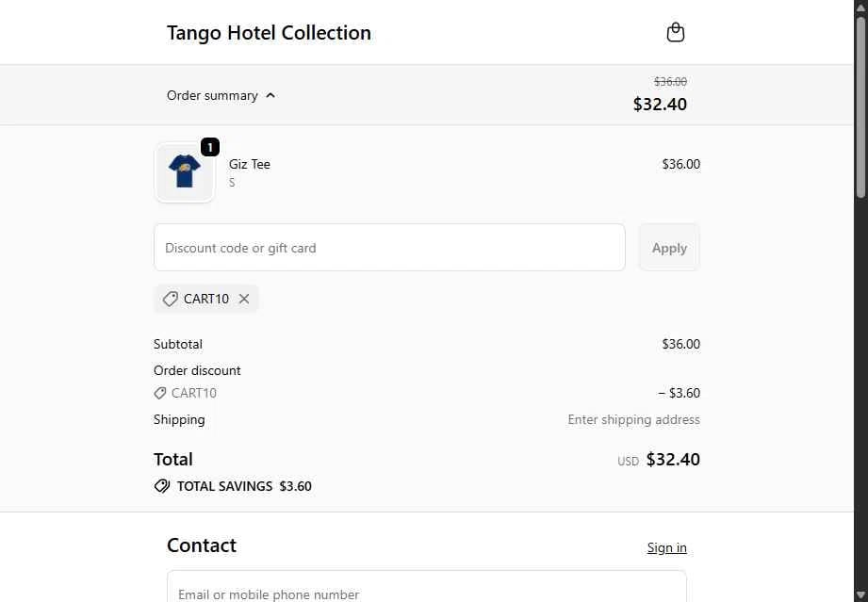Click Apply to redeem a discount code
Viewport: 868px width, 602px height.
pyautogui.click(x=668, y=247)
